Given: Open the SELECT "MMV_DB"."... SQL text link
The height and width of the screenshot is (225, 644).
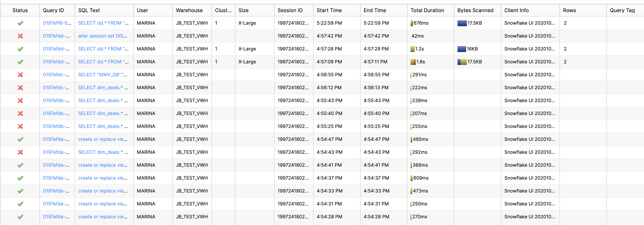Looking at the screenshot, I should click(x=102, y=75).
